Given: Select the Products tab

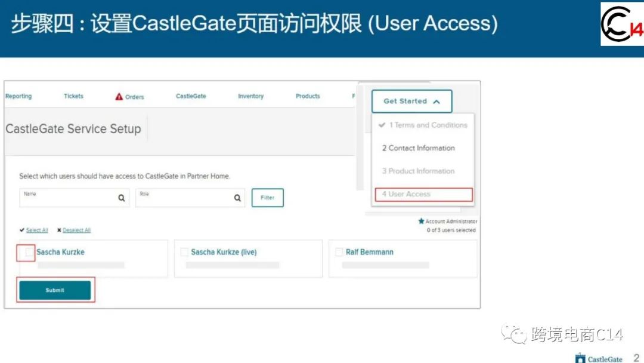Looking at the screenshot, I should (308, 96).
